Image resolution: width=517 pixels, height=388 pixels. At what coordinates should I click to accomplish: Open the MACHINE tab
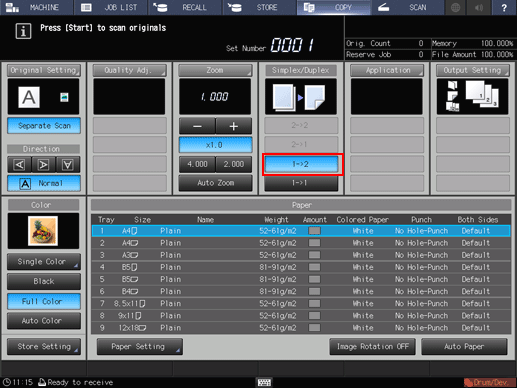[x=37, y=7]
